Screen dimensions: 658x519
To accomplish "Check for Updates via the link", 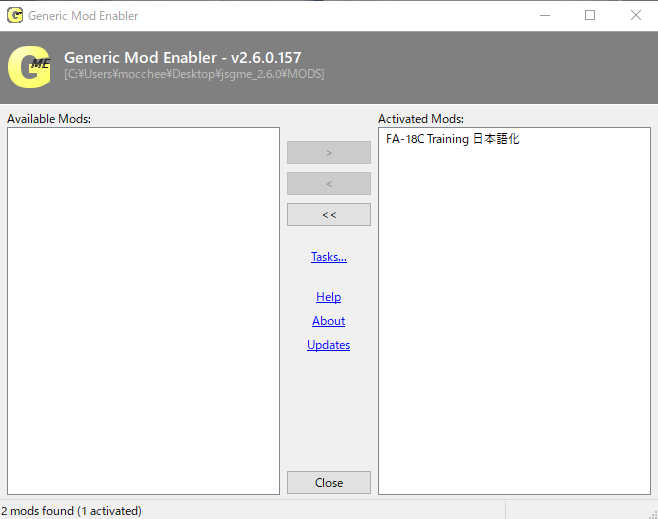I will pyautogui.click(x=329, y=345).
